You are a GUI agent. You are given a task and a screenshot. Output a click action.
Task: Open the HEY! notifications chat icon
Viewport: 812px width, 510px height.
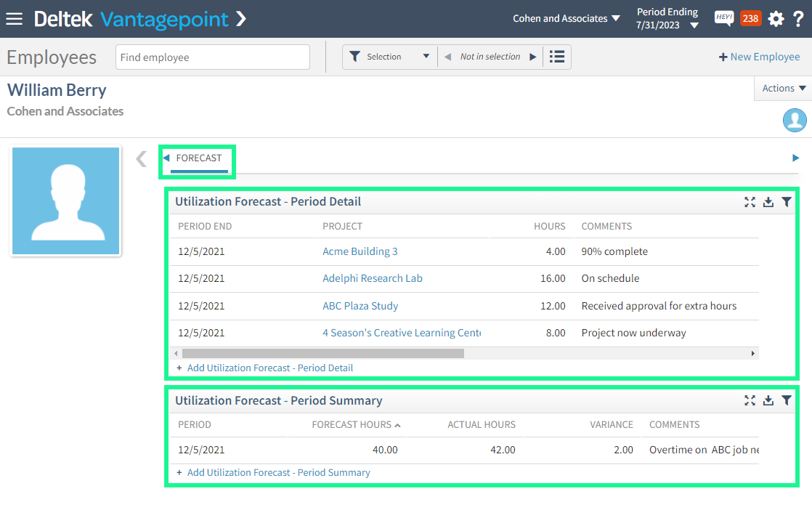(724, 18)
